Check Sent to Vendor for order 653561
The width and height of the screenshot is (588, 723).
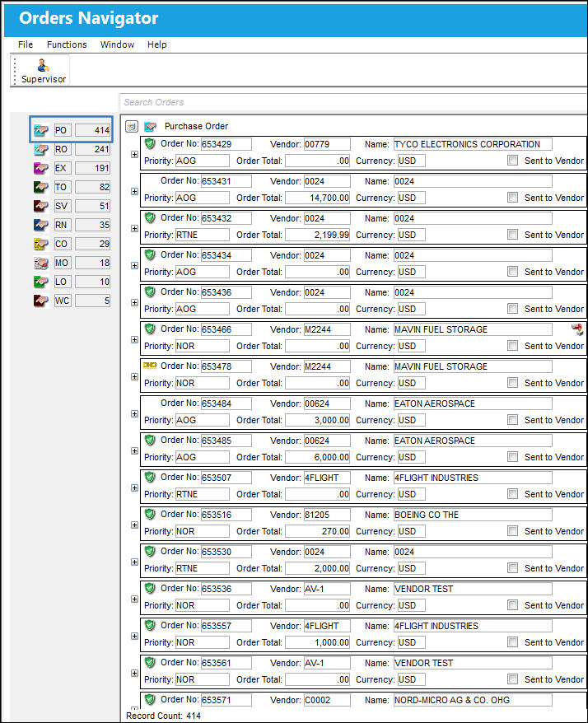(x=512, y=679)
